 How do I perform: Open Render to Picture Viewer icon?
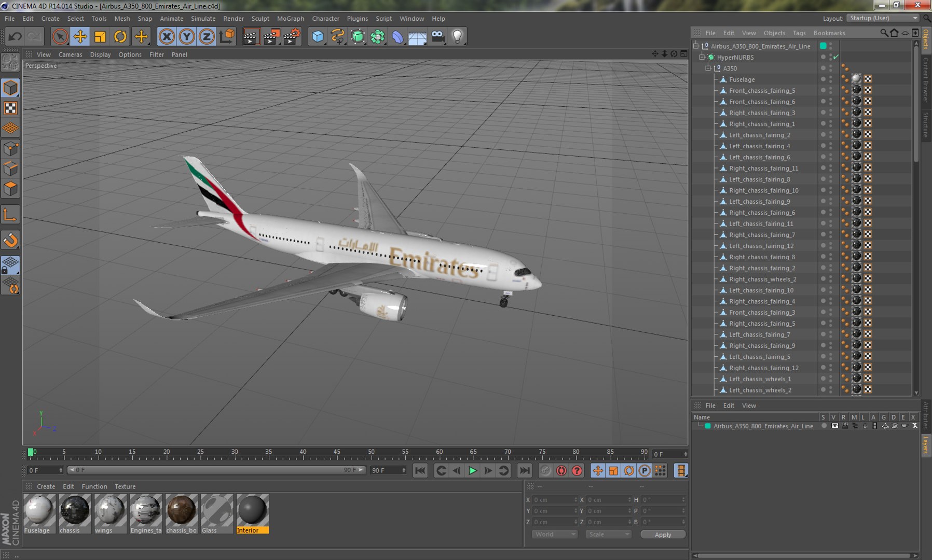pyautogui.click(x=271, y=36)
